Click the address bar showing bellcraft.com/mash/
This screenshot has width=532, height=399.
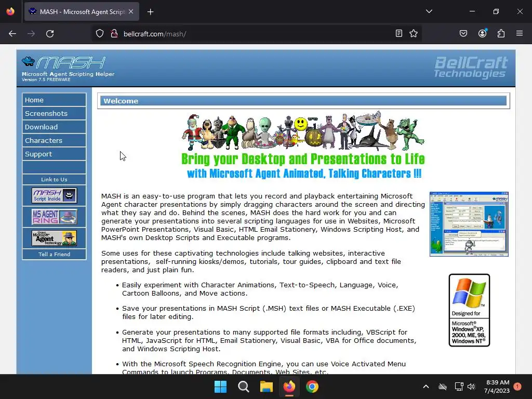point(256,34)
